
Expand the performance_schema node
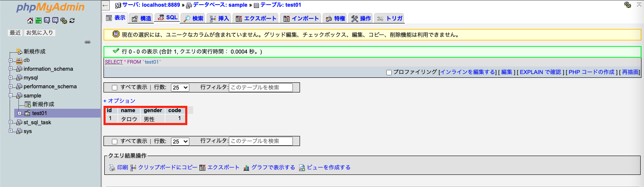pyautogui.click(x=11, y=87)
